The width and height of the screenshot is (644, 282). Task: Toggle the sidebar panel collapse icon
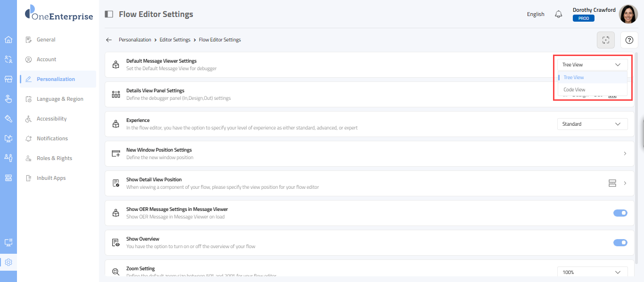click(109, 14)
